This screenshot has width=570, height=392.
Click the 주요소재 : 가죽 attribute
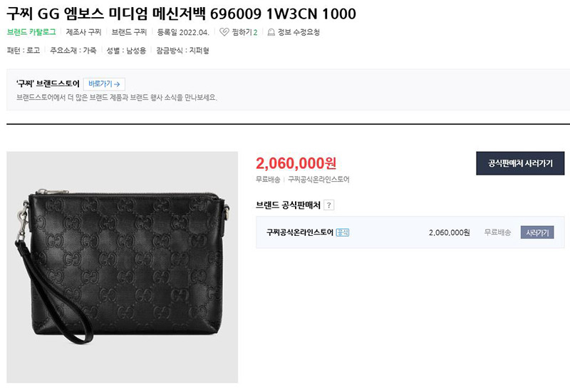point(73,51)
